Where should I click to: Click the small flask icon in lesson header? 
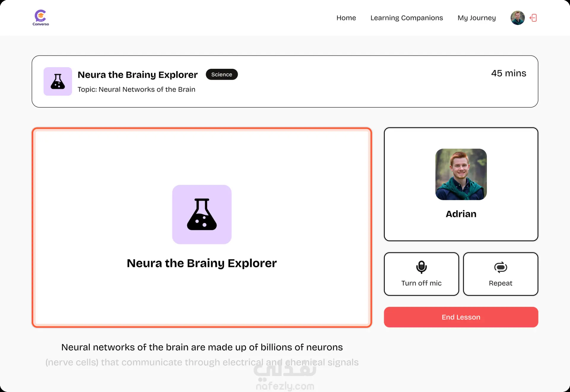tap(58, 82)
